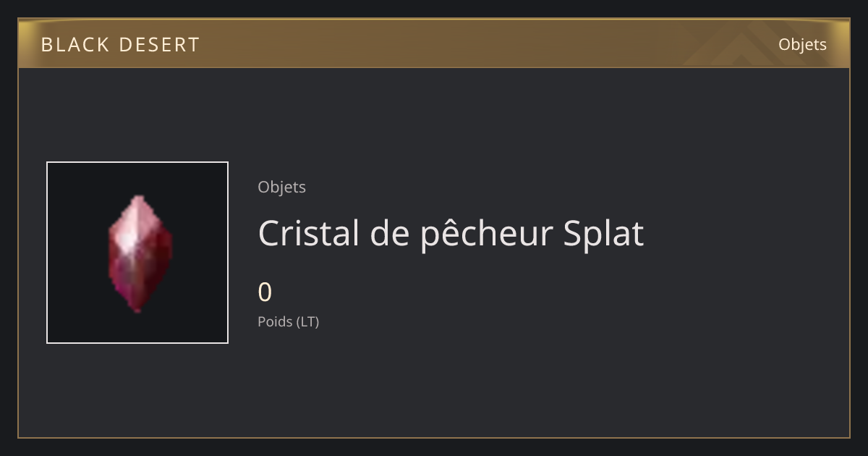Open the white-framed item thumbnail box
868x456 pixels.
pyautogui.click(x=137, y=253)
